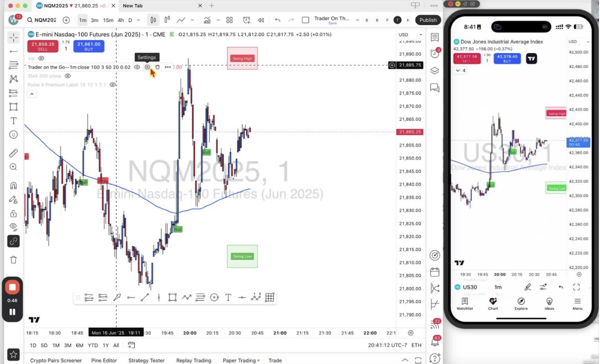Switch to the New Tab browser tab
Image resolution: width=600 pixels, height=364 pixels.
162,6
